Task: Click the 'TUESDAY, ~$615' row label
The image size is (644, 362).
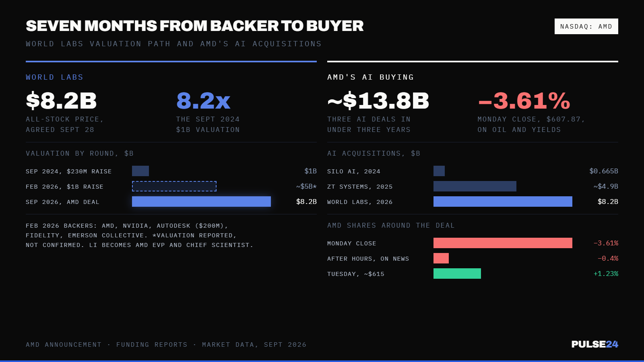Action: tap(356, 274)
